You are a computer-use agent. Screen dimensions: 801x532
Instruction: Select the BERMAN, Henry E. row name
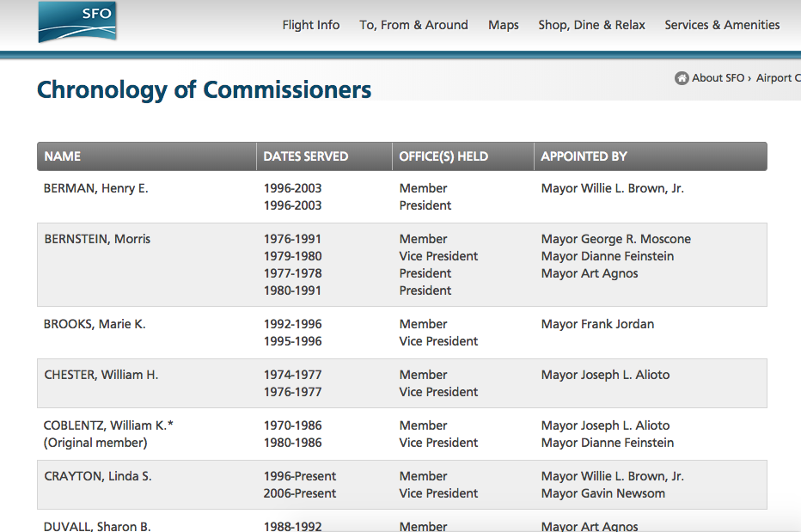tap(96, 188)
